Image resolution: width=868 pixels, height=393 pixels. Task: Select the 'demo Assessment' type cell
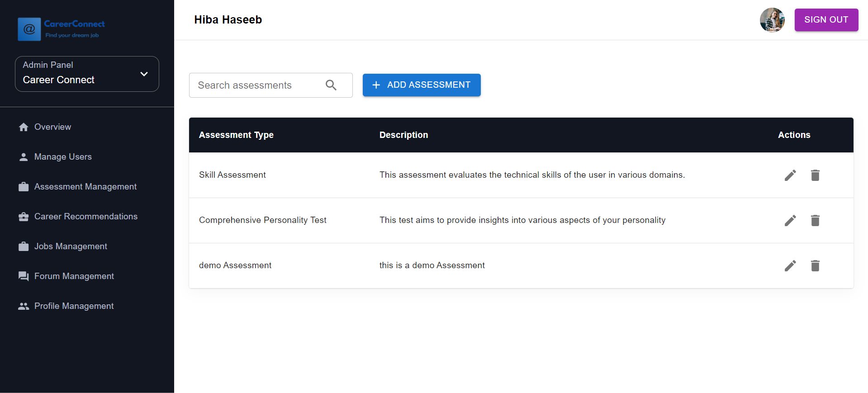tap(235, 265)
